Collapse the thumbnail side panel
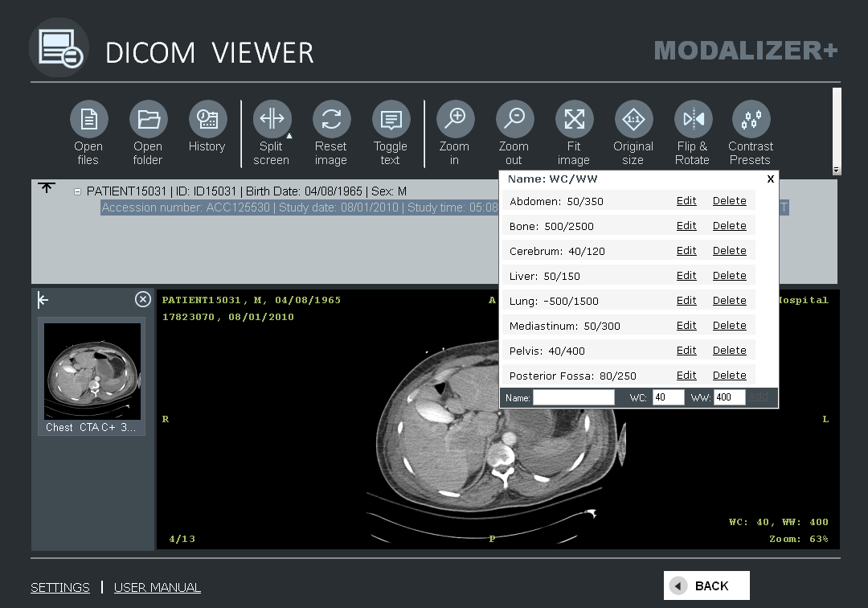 [x=43, y=300]
